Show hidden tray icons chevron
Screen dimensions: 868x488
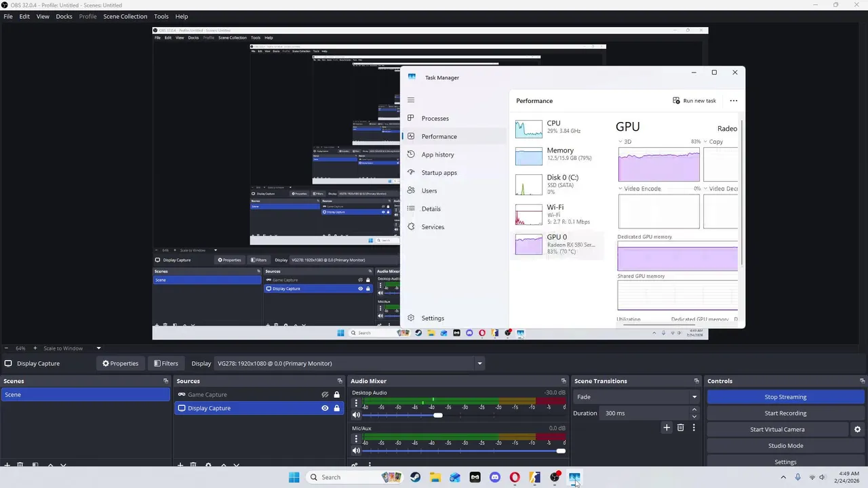[783, 477]
